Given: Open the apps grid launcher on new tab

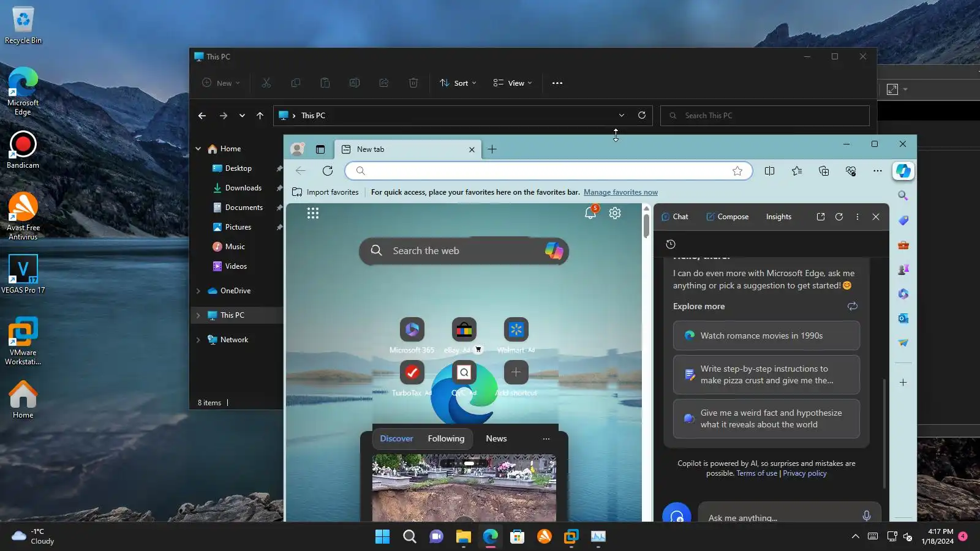Looking at the screenshot, I should (x=313, y=213).
